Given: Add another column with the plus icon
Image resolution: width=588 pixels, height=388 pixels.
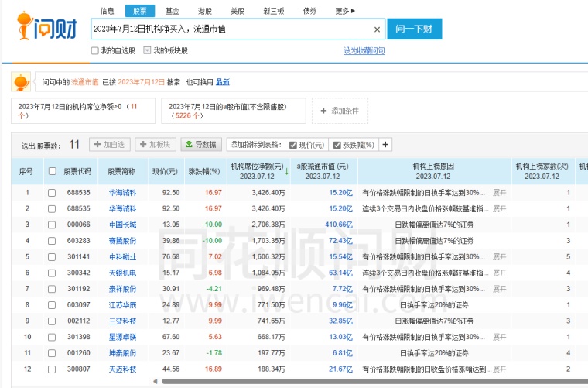Looking at the screenshot, I should [385, 145].
